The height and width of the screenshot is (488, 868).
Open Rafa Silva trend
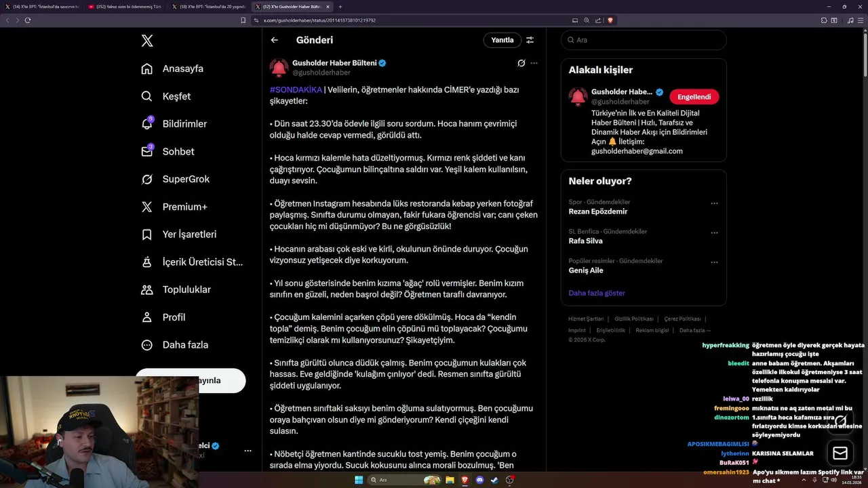pos(586,241)
